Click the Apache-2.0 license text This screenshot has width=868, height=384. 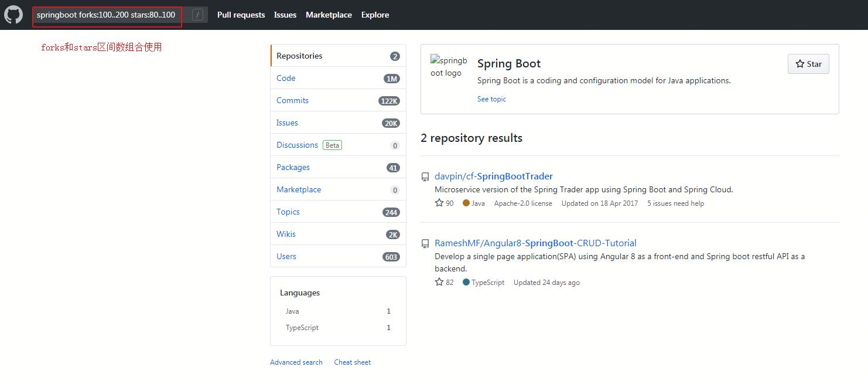[x=523, y=203]
